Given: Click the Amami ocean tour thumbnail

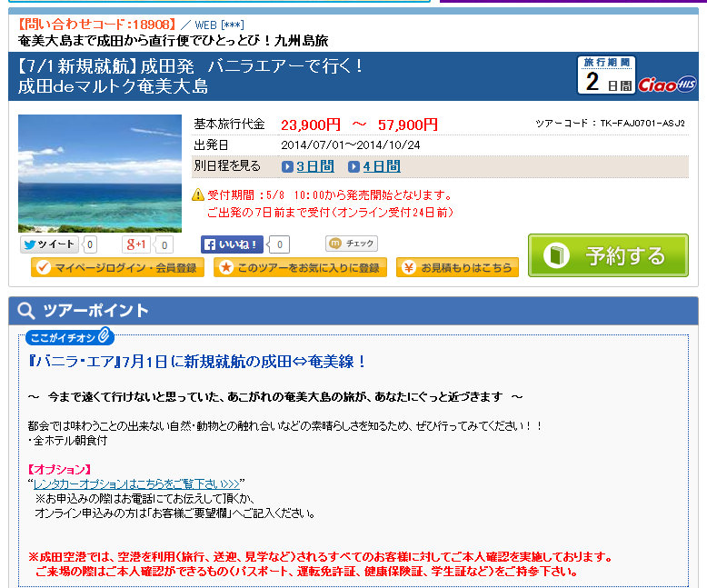Looking at the screenshot, I should pyautogui.click(x=100, y=174).
